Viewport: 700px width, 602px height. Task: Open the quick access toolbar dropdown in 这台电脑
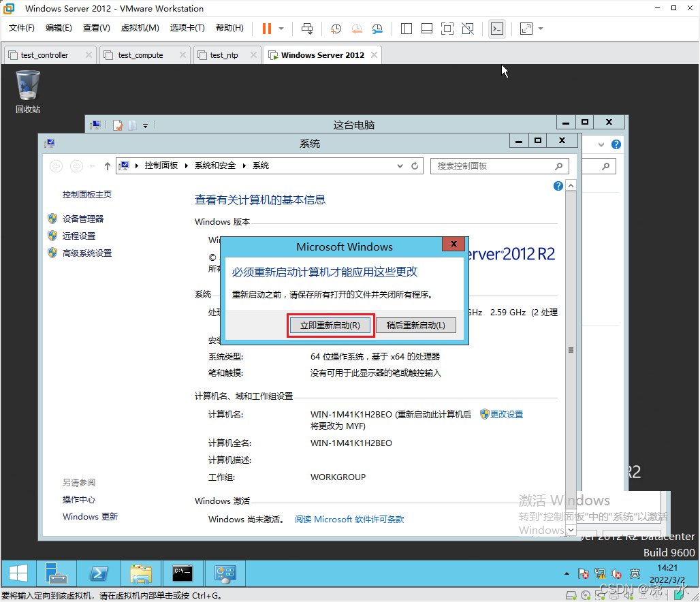(145, 125)
